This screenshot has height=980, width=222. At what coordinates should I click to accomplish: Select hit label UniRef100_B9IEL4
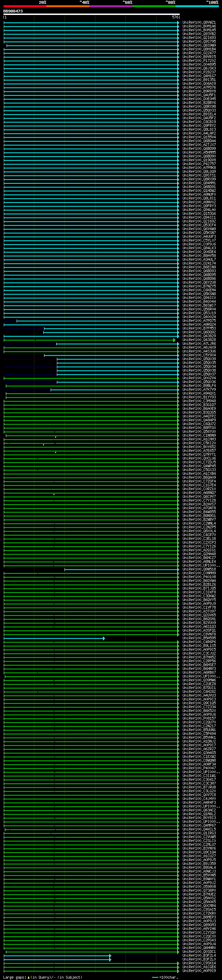(x=199, y=114)
